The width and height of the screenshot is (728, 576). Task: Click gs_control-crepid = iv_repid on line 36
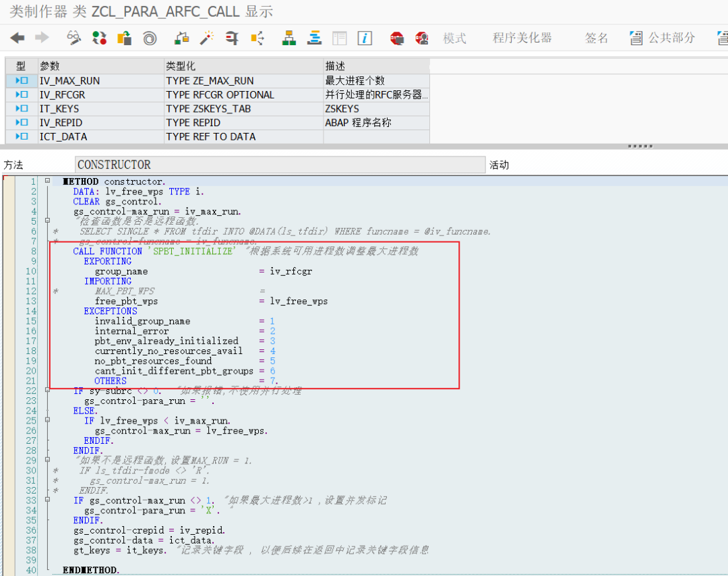(x=150, y=530)
